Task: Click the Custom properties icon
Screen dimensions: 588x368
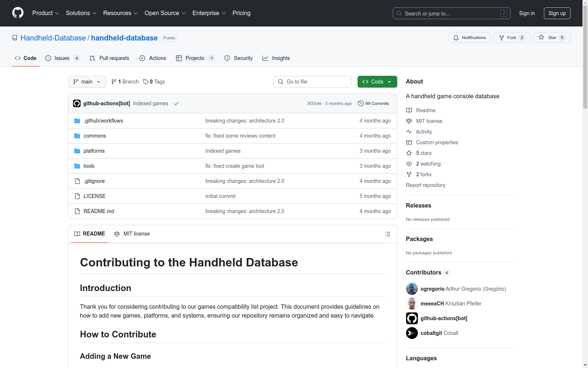Action: pyautogui.click(x=409, y=142)
